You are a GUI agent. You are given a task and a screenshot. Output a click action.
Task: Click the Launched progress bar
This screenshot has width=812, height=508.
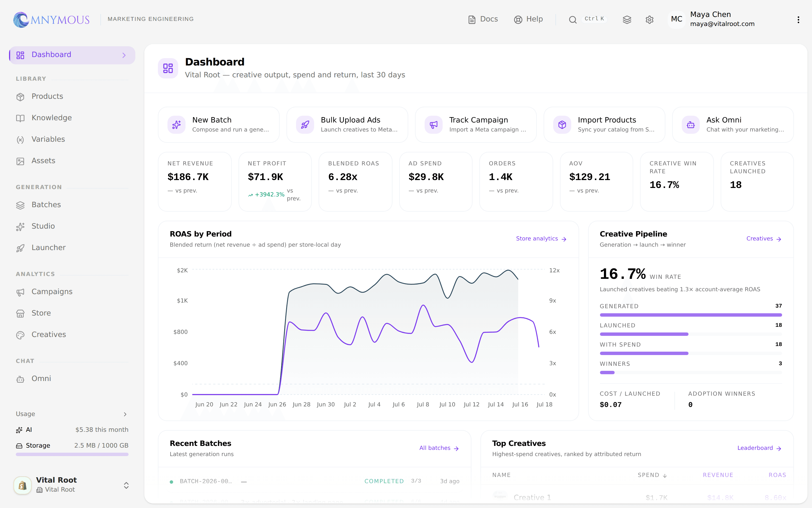coord(690,334)
